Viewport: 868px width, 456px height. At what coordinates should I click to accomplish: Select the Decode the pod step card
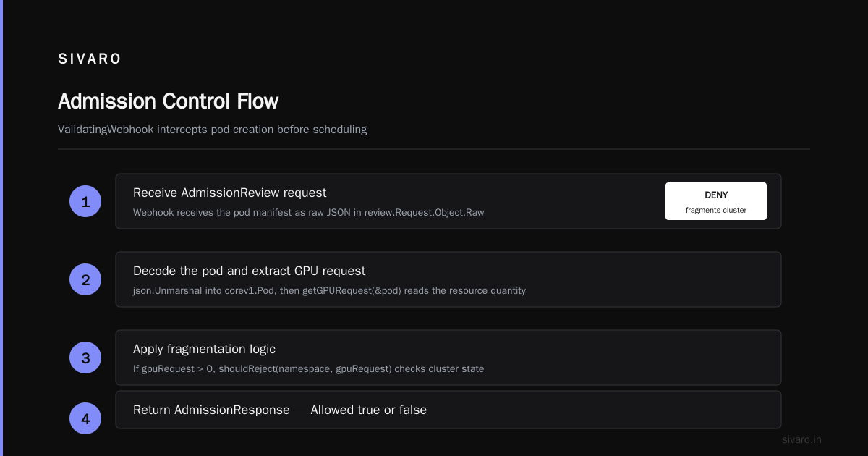point(448,279)
